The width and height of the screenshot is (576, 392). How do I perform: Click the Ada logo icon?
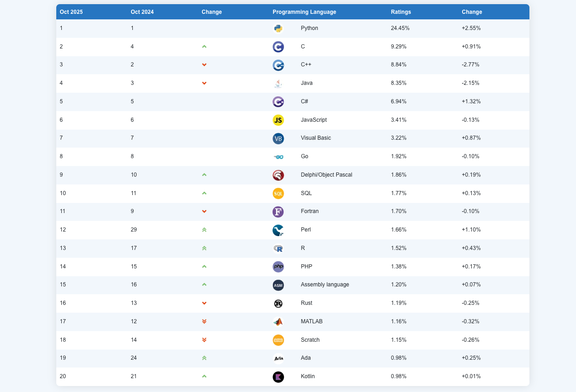[x=278, y=358]
